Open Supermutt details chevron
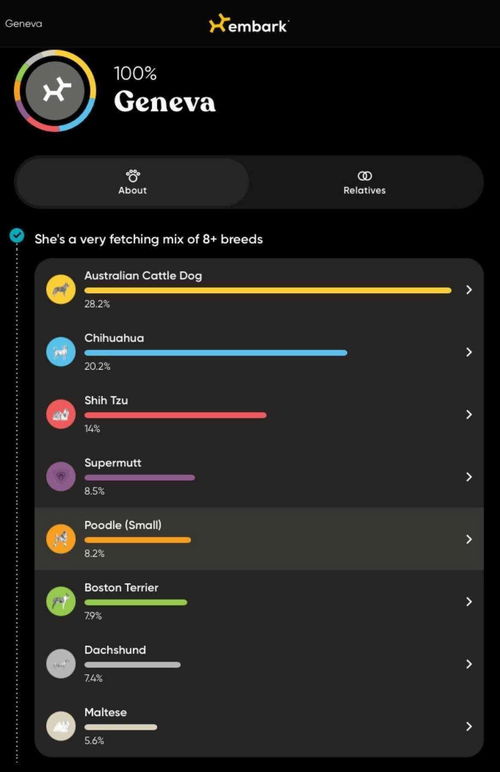Viewport: 500px width, 772px height. tap(469, 477)
